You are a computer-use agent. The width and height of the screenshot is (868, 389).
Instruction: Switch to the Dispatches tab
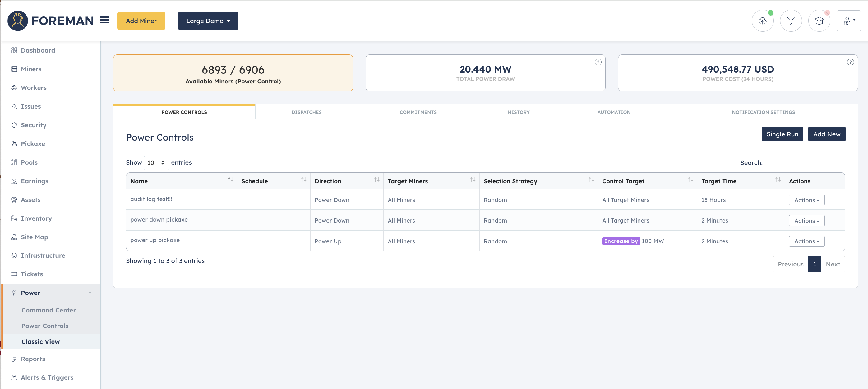click(307, 112)
